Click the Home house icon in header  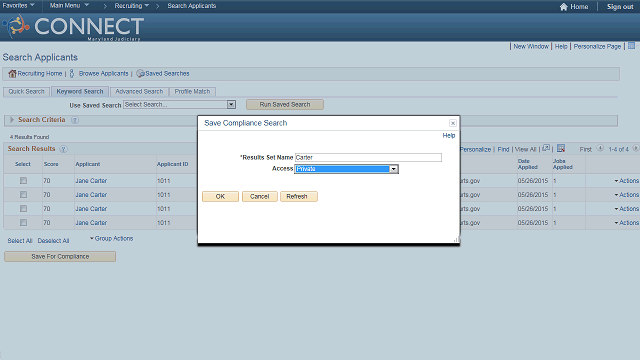[x=564, y=7]
